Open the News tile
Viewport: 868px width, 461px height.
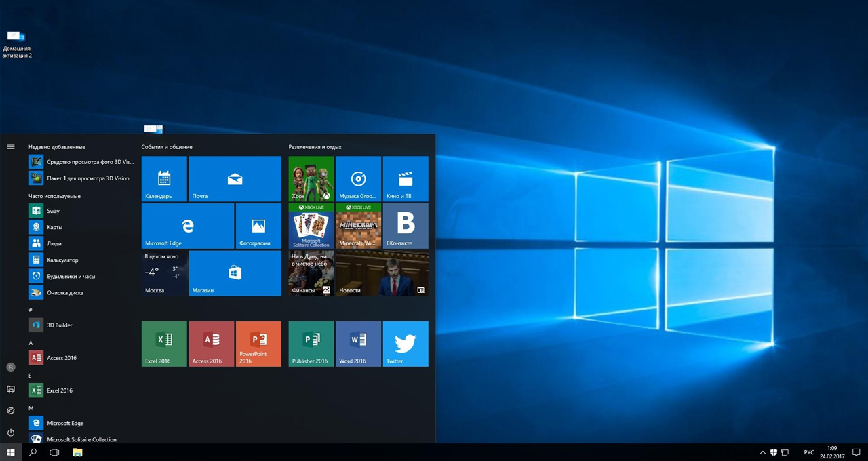pos(382,273)
